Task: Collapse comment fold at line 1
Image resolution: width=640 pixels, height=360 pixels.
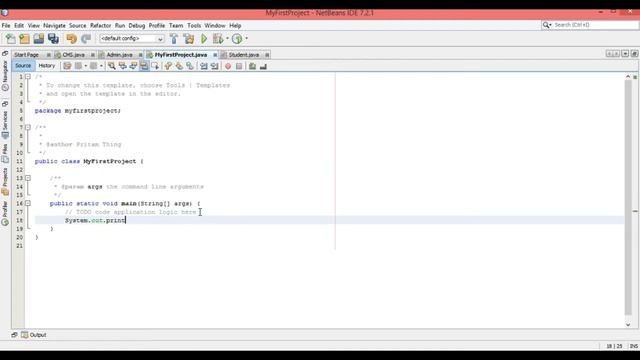Action: [x=28, y=77]
